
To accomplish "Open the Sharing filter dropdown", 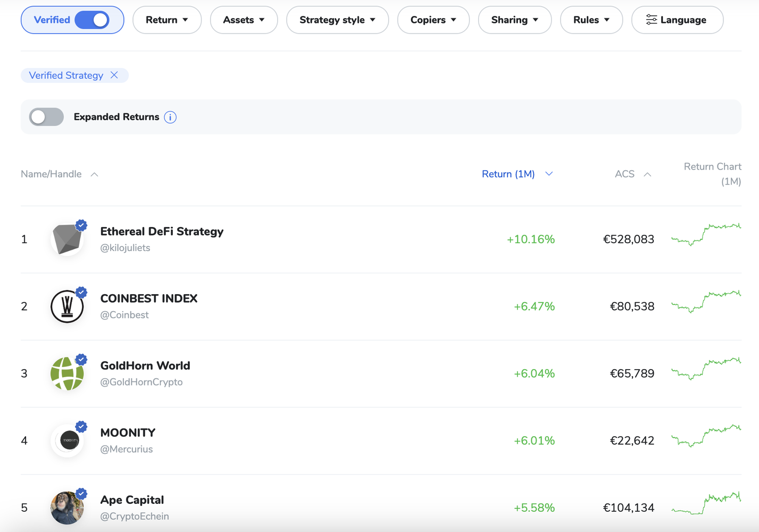I will coord(514,20).
